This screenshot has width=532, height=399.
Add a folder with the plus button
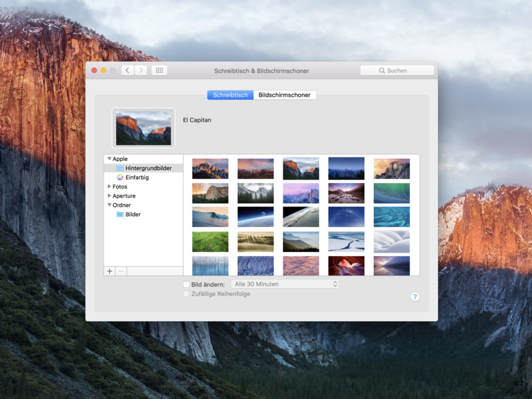(x=110, y=271)
